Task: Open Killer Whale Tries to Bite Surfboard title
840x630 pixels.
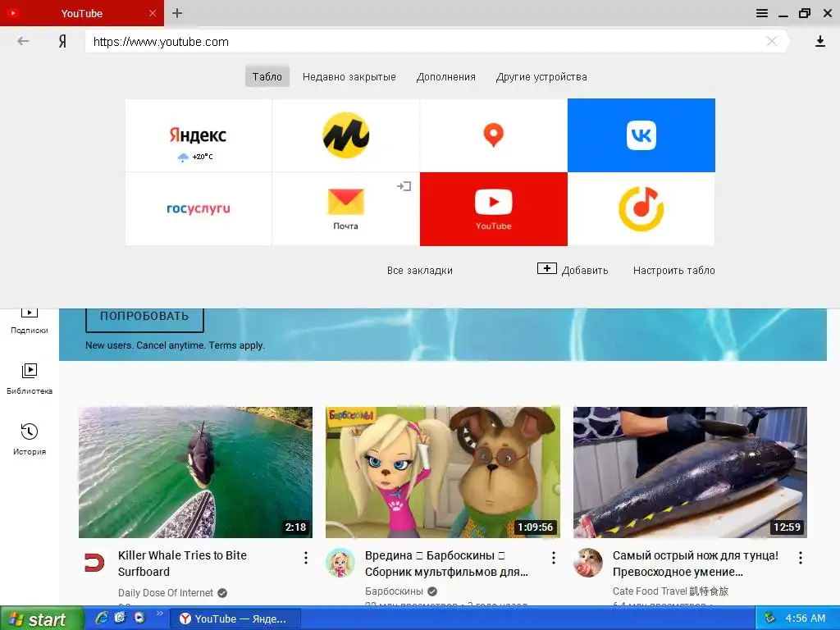Action: click(182, 564)
